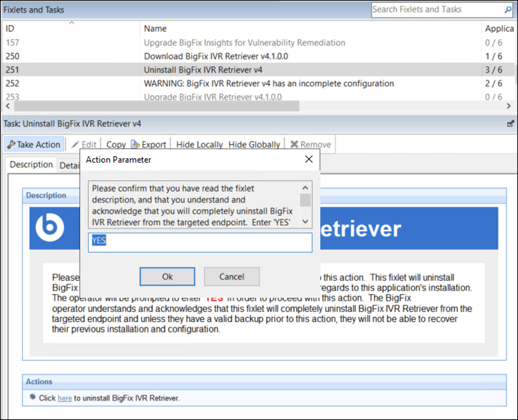
Task: Sort by Applicable column header
Action: (x=499, y=29)
